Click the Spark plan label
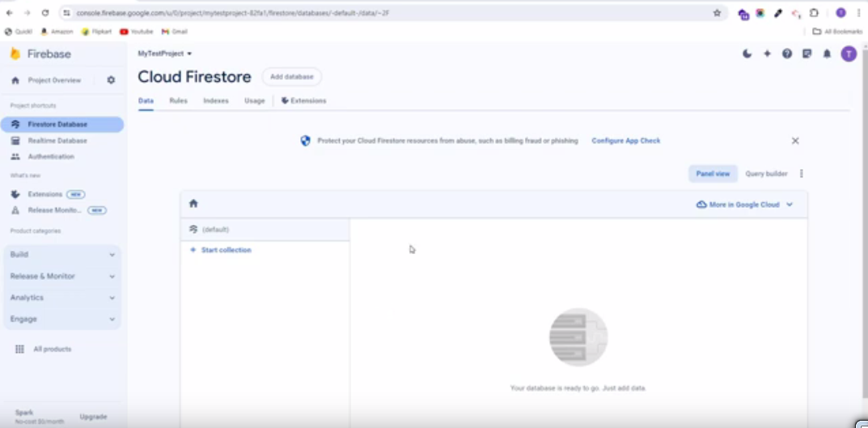 point(24,413)
